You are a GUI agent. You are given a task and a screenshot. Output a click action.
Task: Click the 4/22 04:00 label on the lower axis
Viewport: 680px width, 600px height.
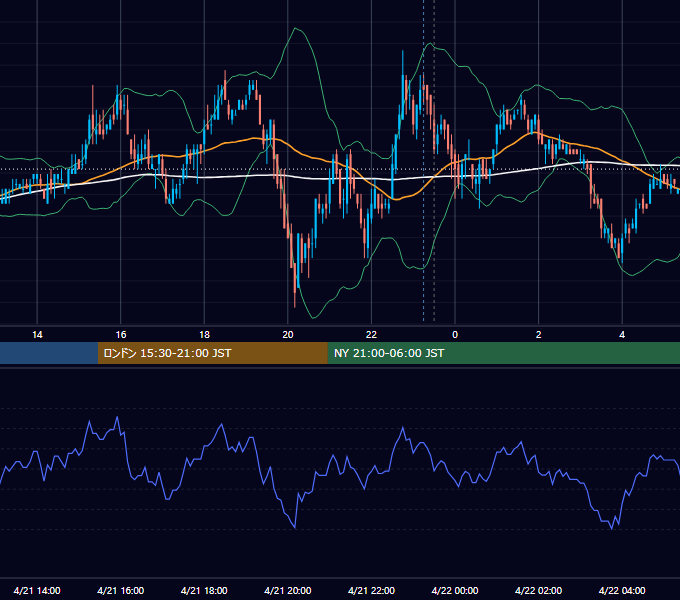click(x=622, y=590)
